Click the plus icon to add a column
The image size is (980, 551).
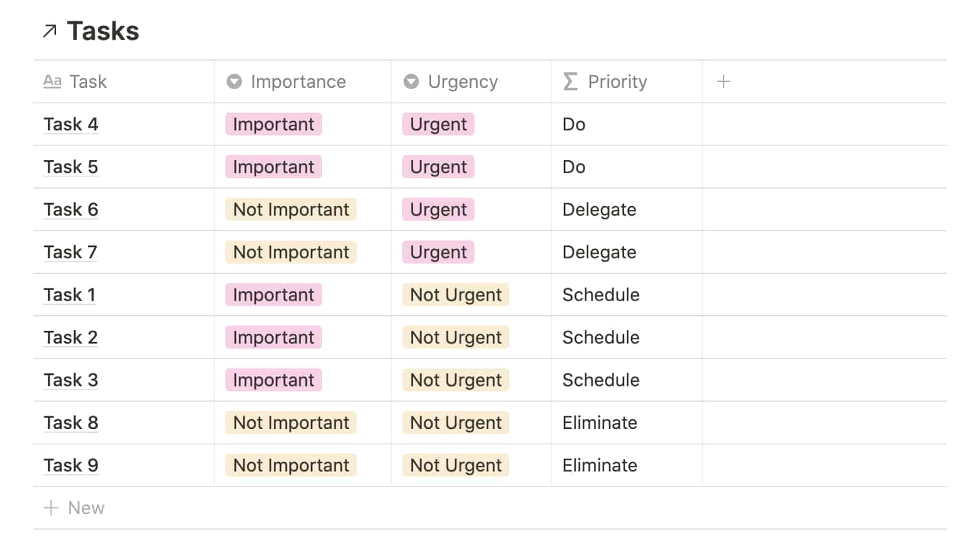click(724, 81)
